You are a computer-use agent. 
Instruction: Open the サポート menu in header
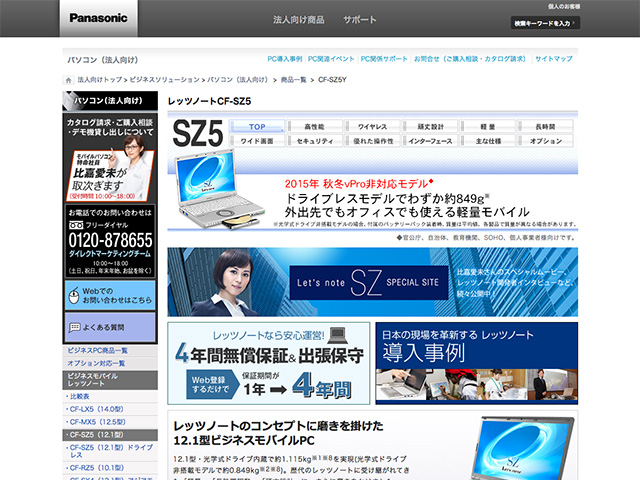360,20
